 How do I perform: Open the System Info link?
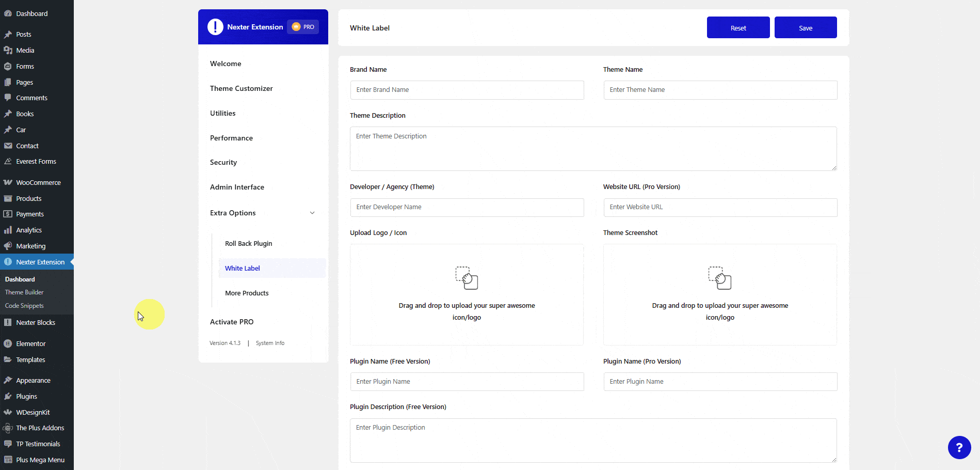[269, 342]
